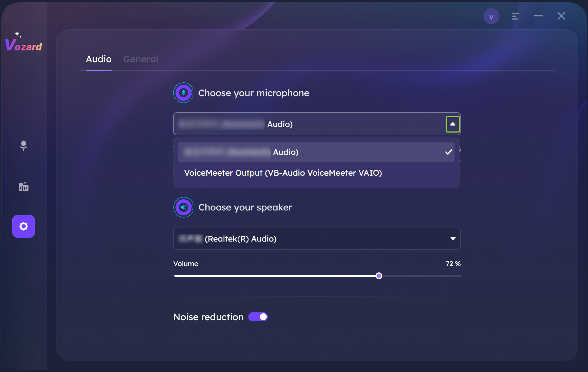Click the analytics/stats icon in sidebar
Screen dimensions: 588x372
(24, 186)
